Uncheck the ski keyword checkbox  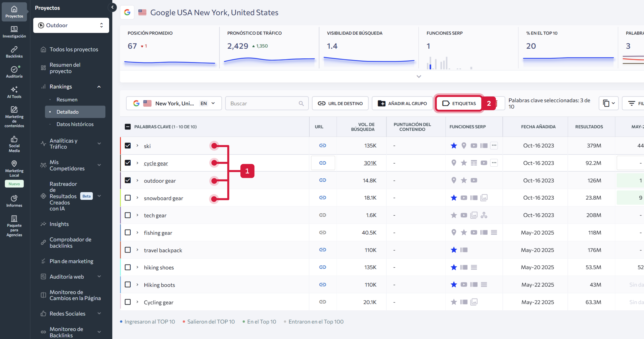(x=128, y=146)
